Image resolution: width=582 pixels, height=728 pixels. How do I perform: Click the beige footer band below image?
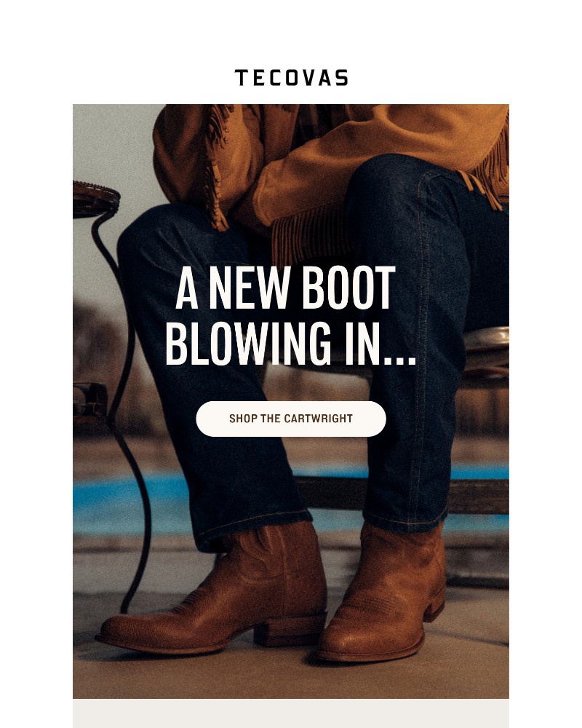pyautogui.click(x=291, y=713)
